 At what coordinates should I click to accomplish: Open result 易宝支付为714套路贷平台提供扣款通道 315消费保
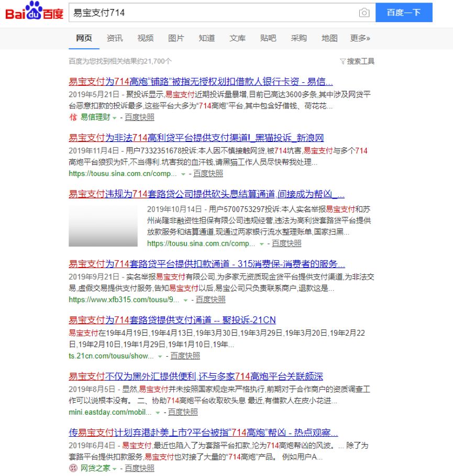click(207, 264)
